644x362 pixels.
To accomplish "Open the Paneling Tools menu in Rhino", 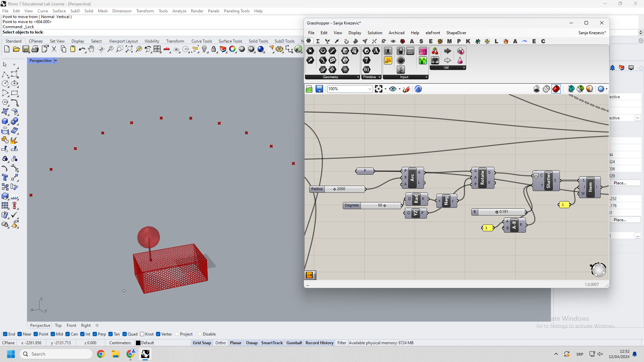I will [x=236, y=11].
